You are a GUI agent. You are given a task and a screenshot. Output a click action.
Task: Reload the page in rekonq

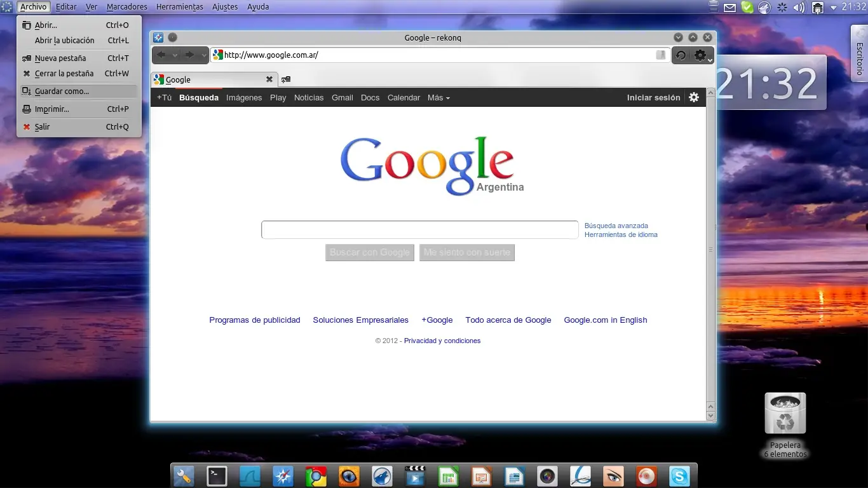point(681,55)
